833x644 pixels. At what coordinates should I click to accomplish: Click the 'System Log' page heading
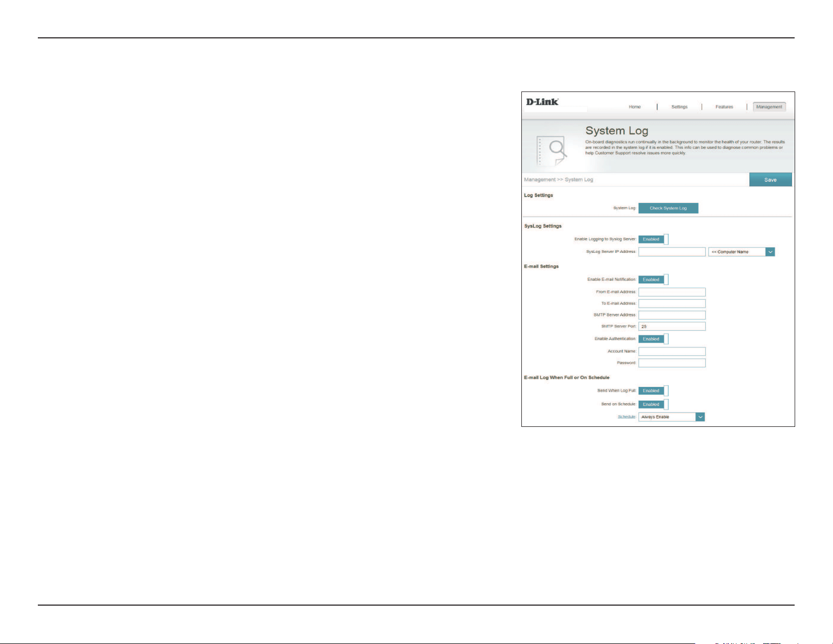[617, 130]
